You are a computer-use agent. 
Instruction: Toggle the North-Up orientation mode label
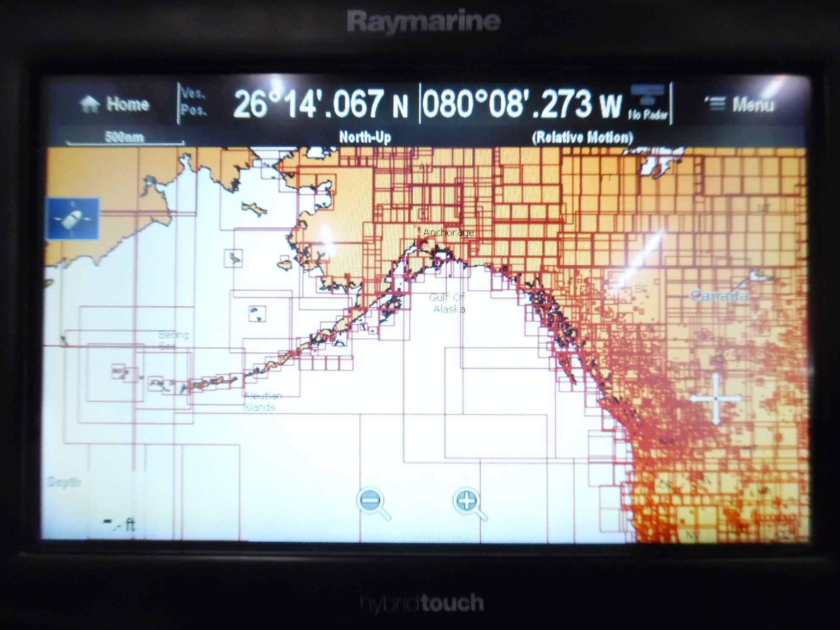point(365,137)
